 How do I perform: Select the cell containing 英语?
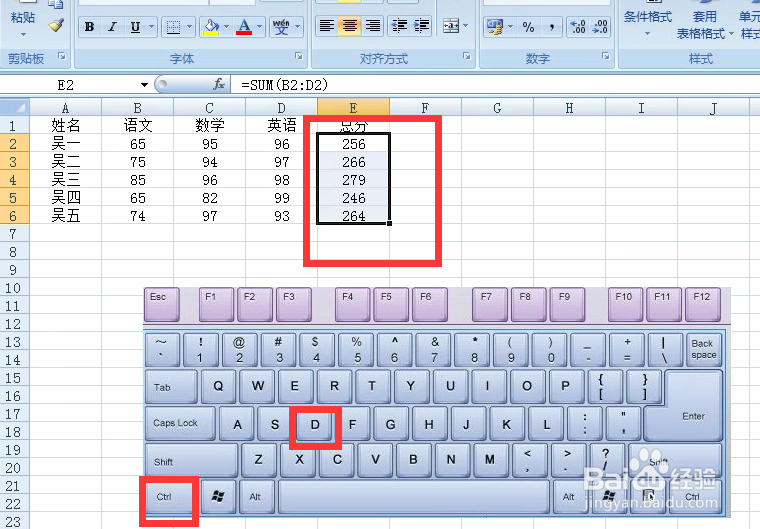click(x=282, y=126)
